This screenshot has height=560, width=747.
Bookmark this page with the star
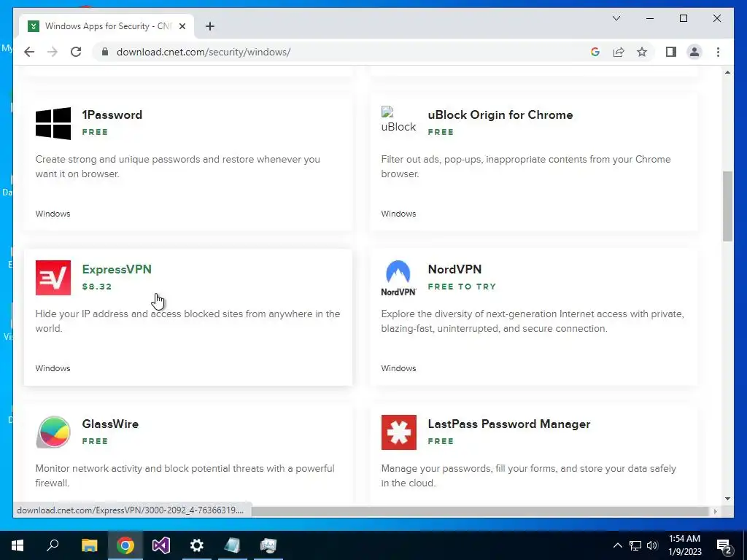[642, 52]
